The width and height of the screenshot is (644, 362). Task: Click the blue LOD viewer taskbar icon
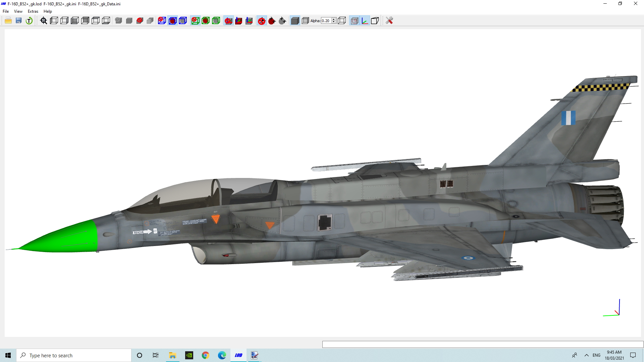[238, 355]
